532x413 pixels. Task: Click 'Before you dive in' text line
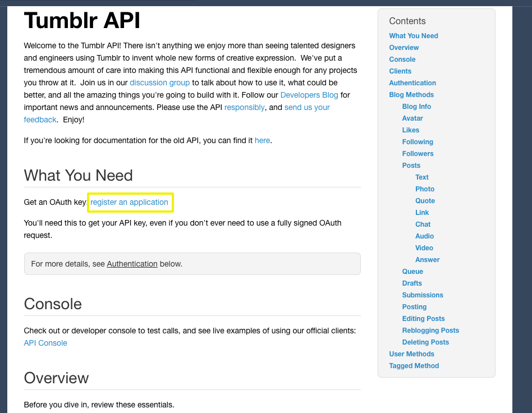click(99, 405)
